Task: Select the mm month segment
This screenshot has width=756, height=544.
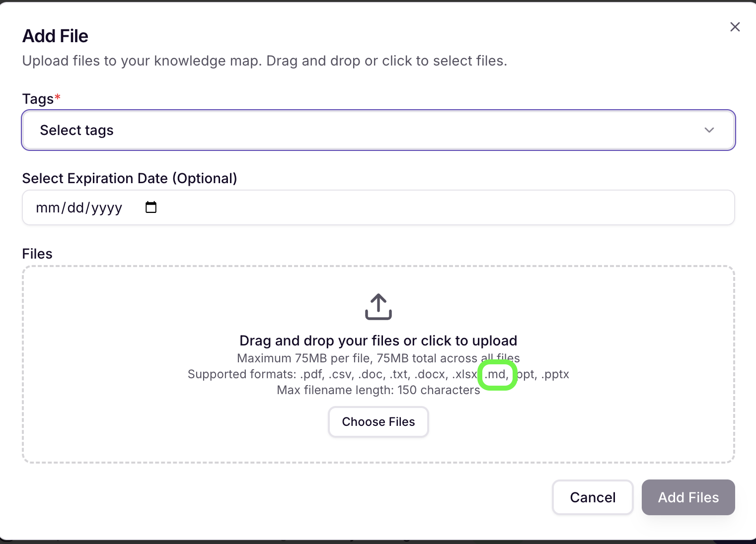Action: click(x=48, y=207)
